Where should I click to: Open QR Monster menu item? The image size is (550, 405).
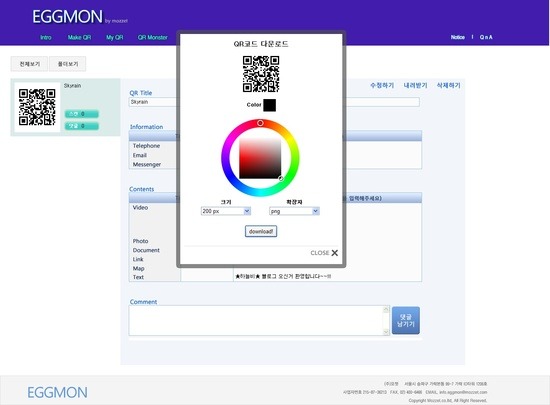coord(153,37)
